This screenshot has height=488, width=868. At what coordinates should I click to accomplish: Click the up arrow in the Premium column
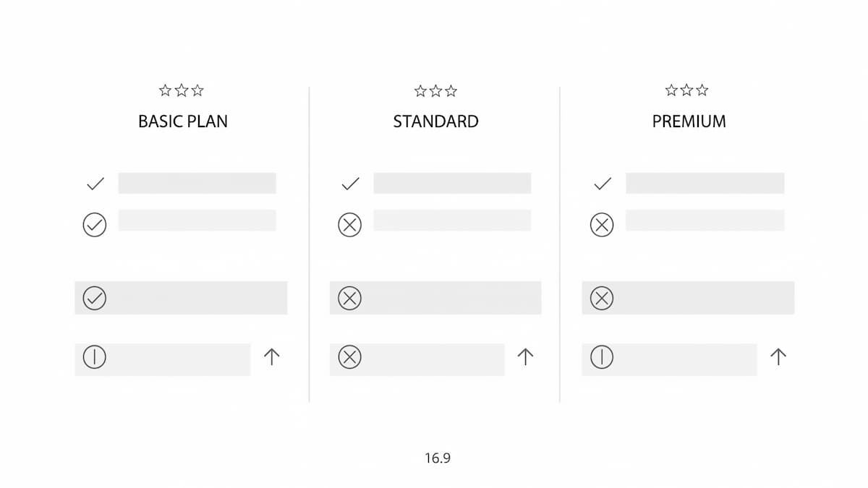(x=778, y=356)
